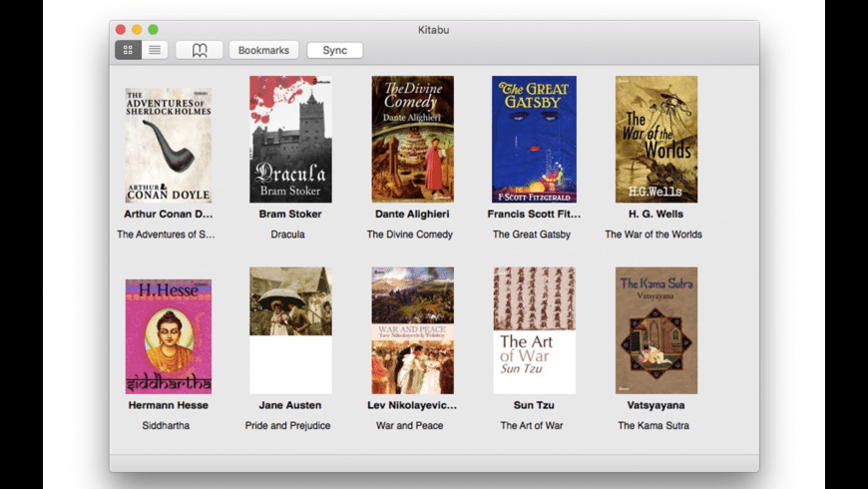Switch to list view icon
868x489 pixels.
pyautogui.click(x=155, y=50)
